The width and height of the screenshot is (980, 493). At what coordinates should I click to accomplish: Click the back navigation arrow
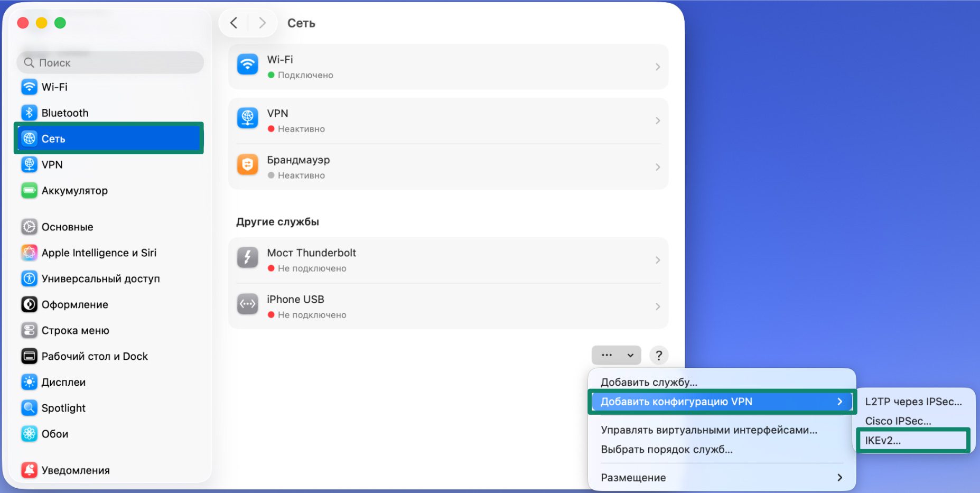[234, 23]
